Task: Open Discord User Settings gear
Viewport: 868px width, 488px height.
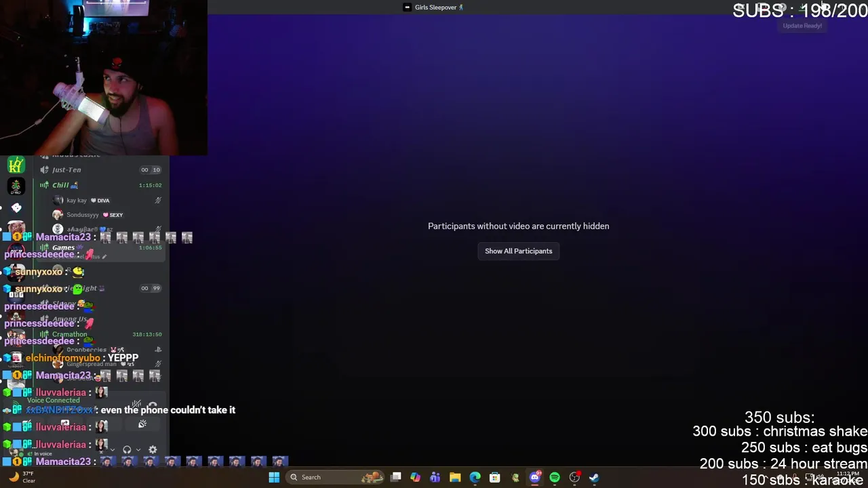Action: pyautogui.click(x=153, y=449)
